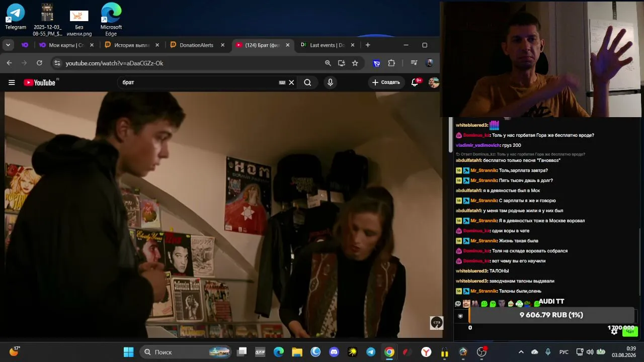Open Yandex Browser from the taskbar
The image size is (644, 362).
point(426,352)
